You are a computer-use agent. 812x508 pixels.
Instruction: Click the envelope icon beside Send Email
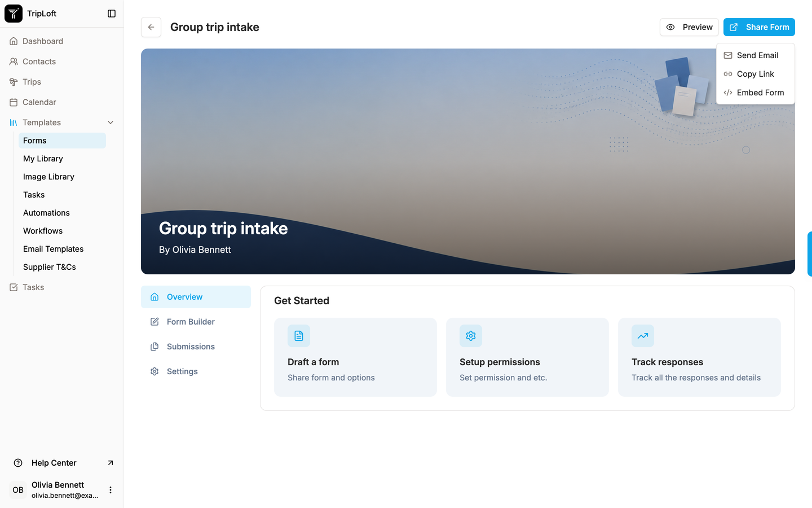728,55
